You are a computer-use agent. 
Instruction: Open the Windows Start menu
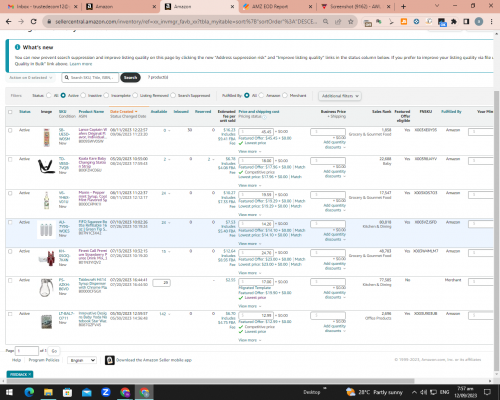[9, 392]
